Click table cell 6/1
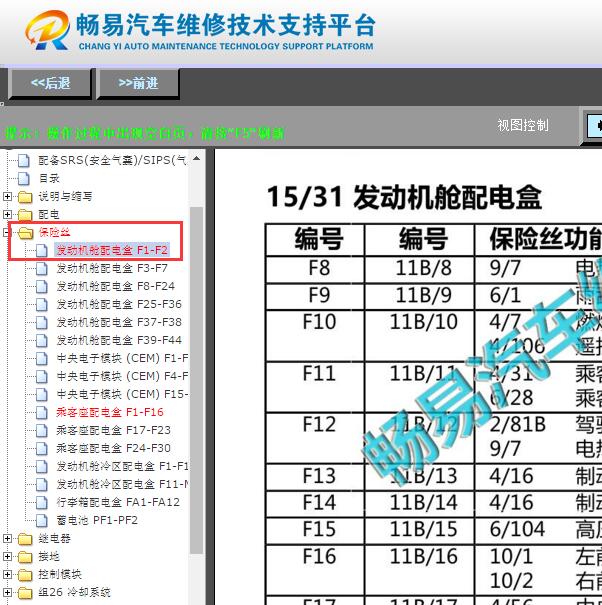The height and width of the screenshot is (605, 602). [x=505, y=296]
